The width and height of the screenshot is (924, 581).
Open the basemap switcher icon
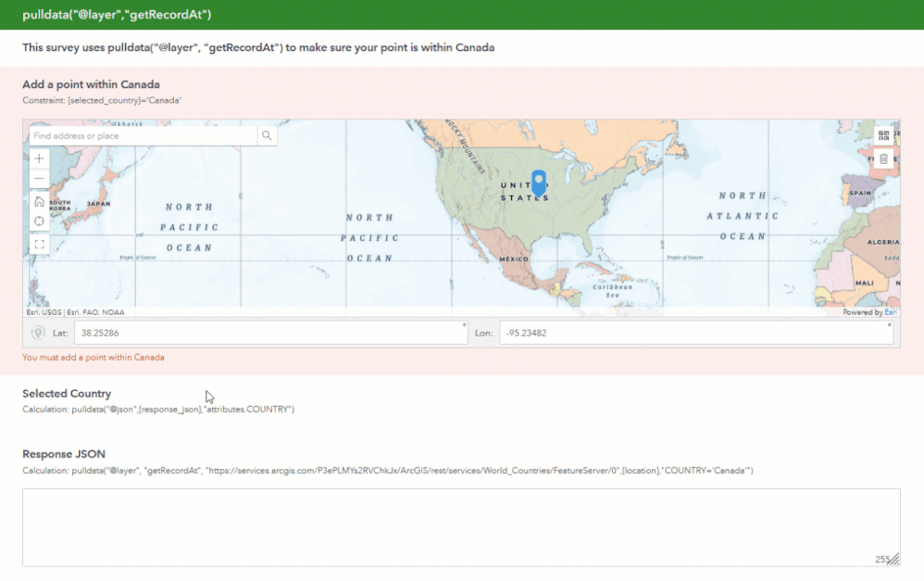coord(883,135)
